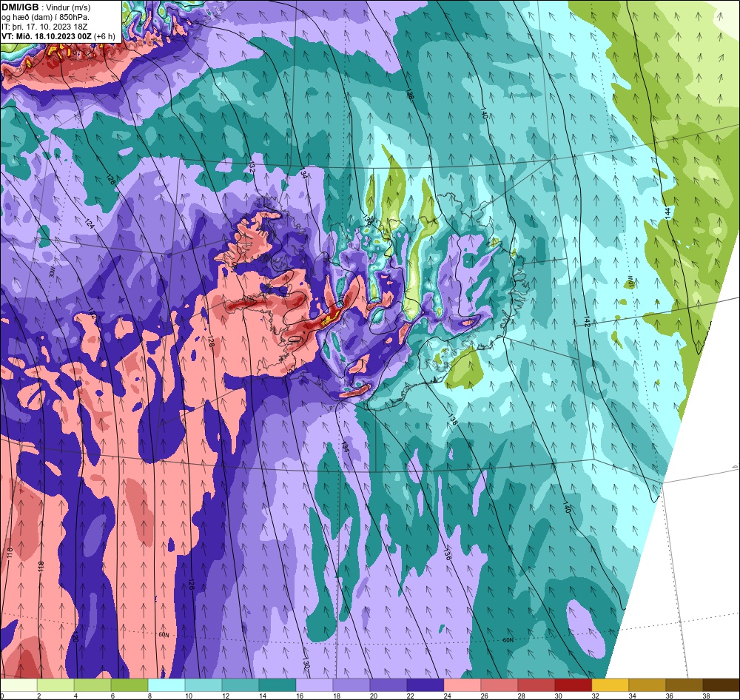The height and width of the screenshot is (700, 740).
Task: Click the '132' contour label
Action: pos(252,168)
